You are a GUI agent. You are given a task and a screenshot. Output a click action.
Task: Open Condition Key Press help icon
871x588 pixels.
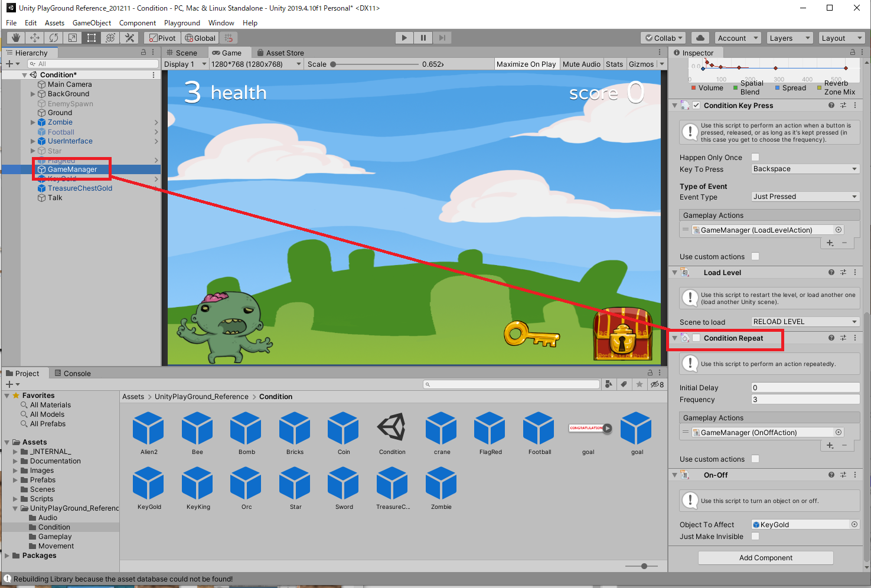pyautogui.click(x=831, y=105)
